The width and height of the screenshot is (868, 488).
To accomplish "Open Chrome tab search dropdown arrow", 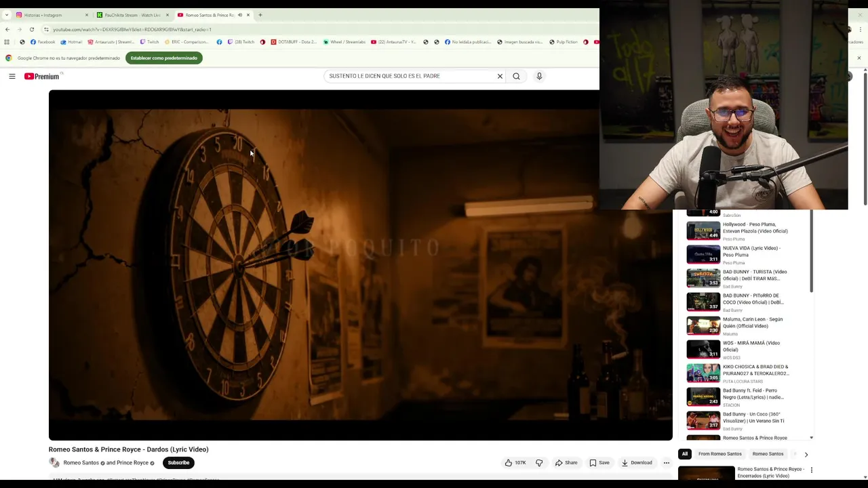I will tap(7, 15).
